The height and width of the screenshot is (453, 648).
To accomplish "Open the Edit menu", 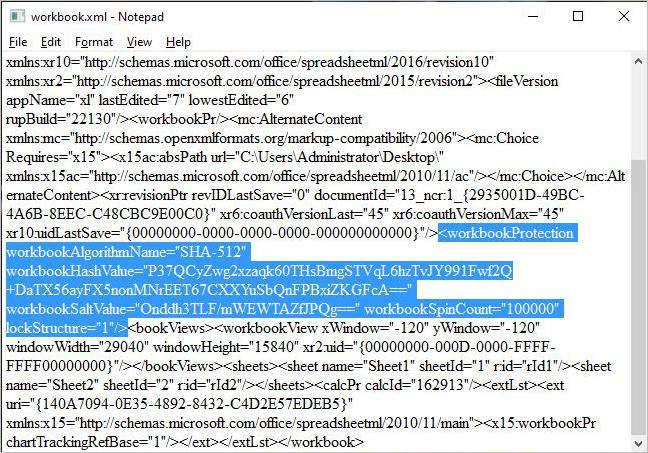I will point(50,42).
